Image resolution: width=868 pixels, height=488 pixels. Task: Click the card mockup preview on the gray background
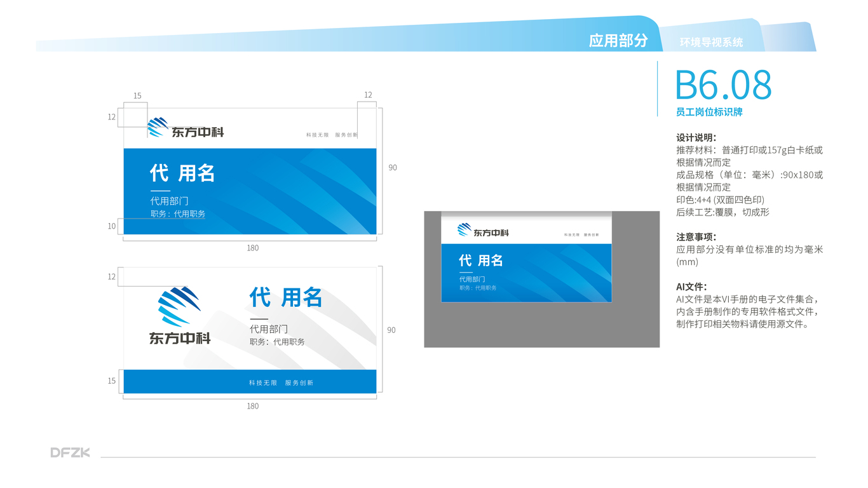click(527, 257)
